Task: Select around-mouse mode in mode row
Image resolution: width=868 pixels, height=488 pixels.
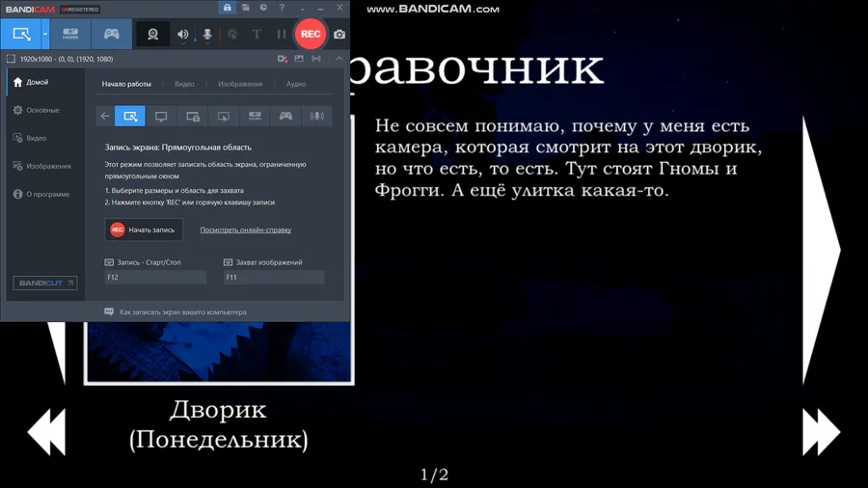Action: [x=223, y=116]
